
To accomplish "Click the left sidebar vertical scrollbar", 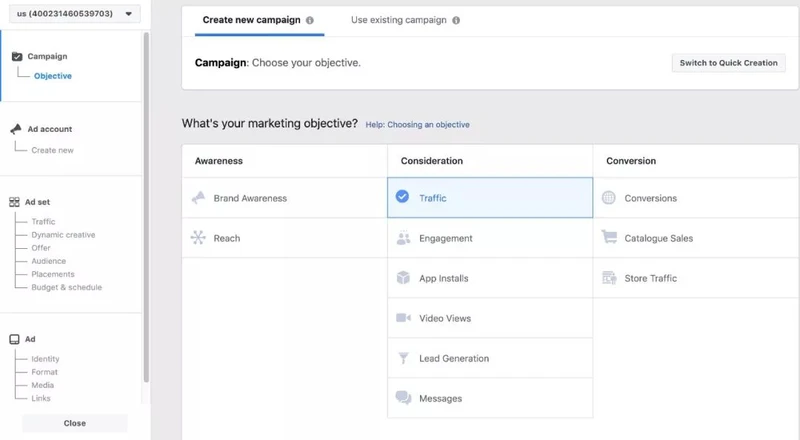I will click(146, 207).
